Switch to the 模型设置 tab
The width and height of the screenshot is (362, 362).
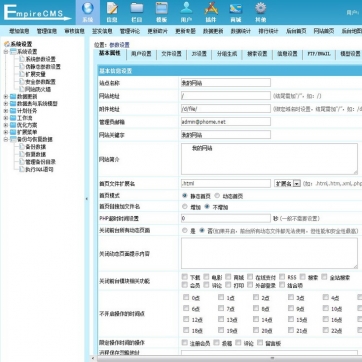pyautogui.click(x=350, y=54)
